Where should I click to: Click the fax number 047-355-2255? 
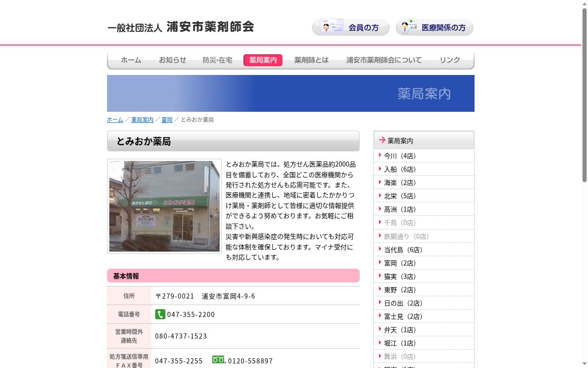tap(179, 361)
